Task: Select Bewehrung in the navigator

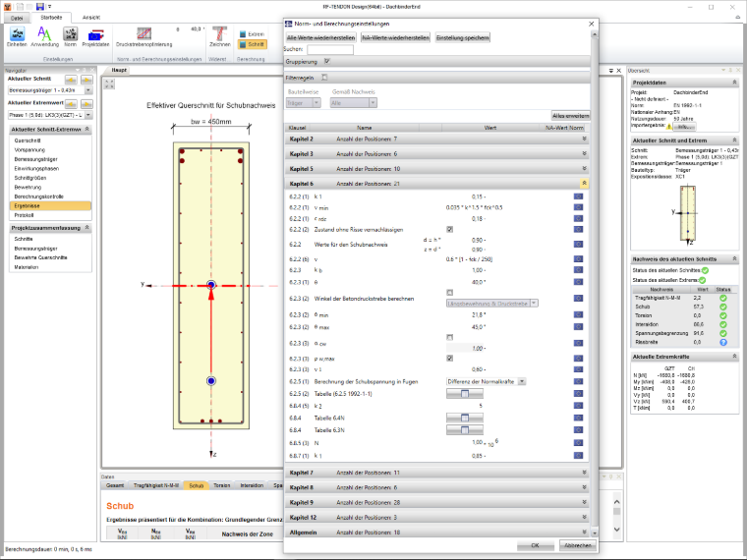Action: coord(28,187)
